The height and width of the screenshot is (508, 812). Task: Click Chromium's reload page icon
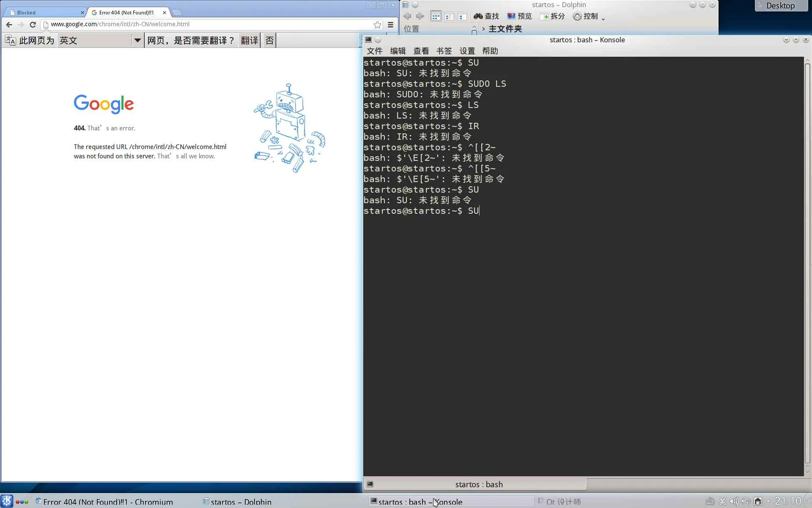33,25
